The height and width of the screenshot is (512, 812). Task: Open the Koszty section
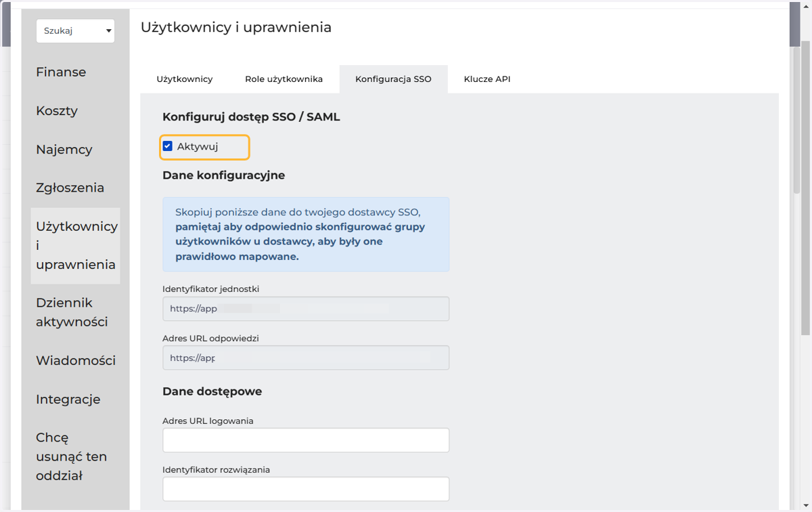(x=57, y=110)
